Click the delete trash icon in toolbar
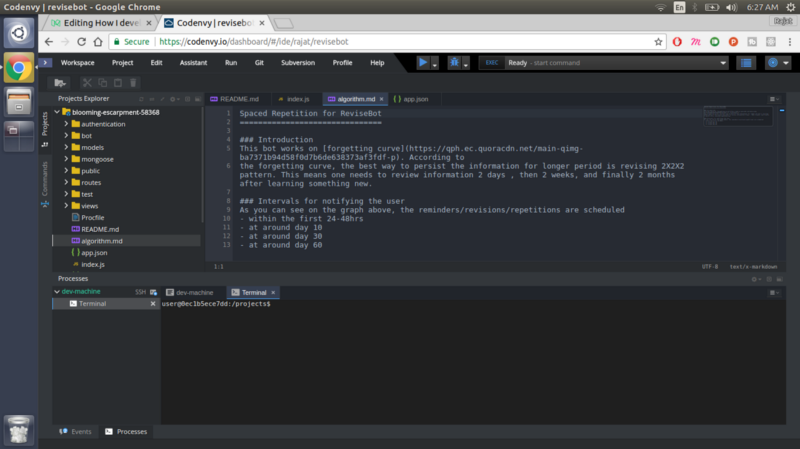Image resolution: width=800 pixels, height=449 pixels. coord(133,83)
